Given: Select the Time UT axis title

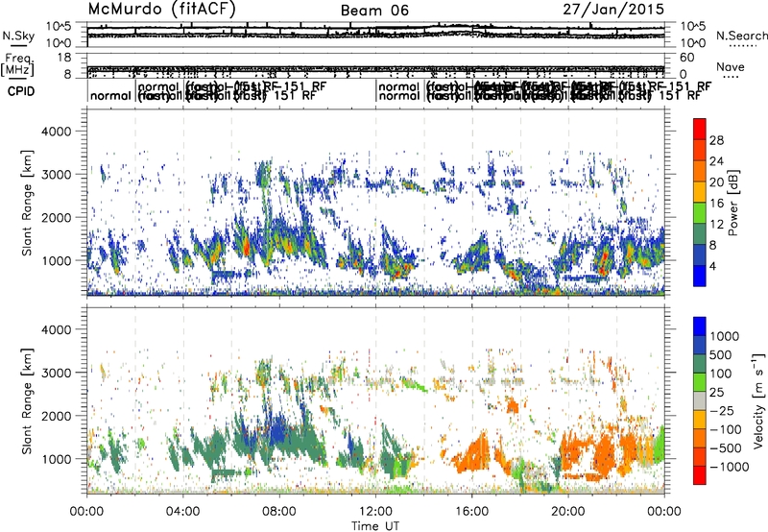Looking at the screenshot, I should pos(375,526).
